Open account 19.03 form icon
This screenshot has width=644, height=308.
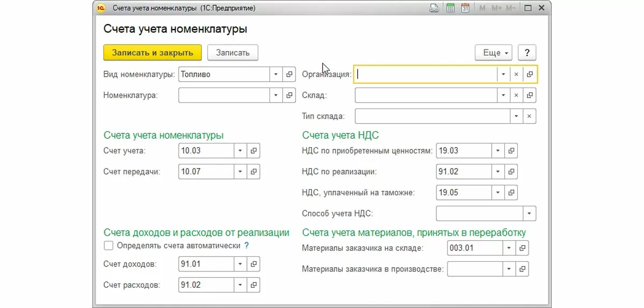[511, 151]
